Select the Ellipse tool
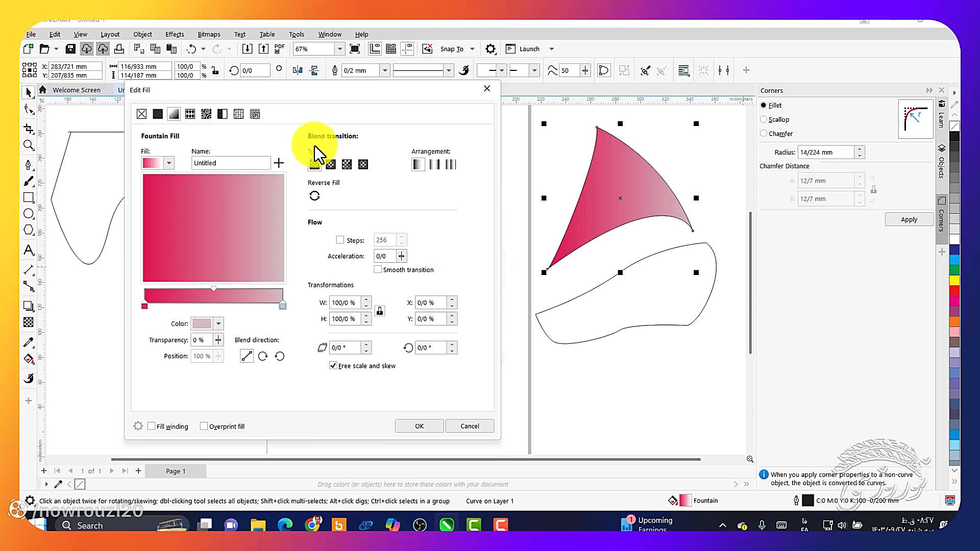 29,214
